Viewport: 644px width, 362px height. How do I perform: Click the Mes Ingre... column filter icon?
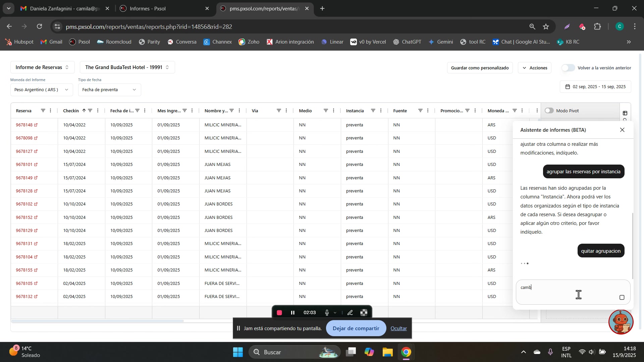coord(184,111)
